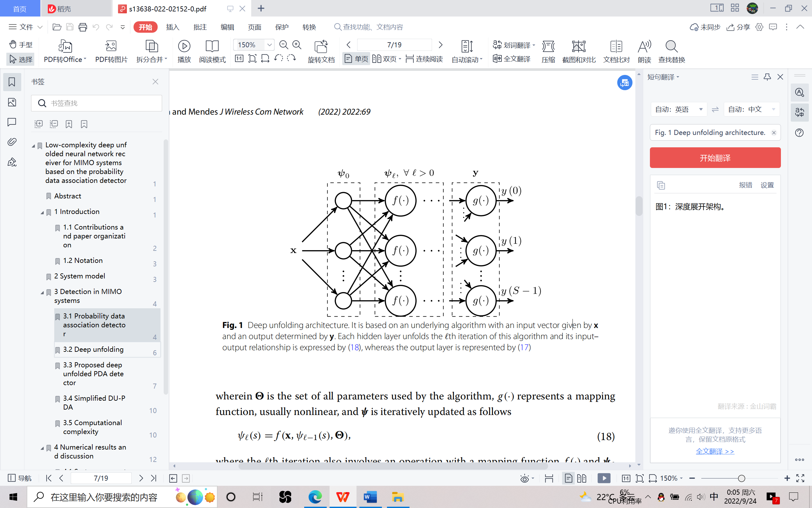This screenshot has width=812, height=508.
Task: Collapse the 1 Introduction bookmark
Action: click(42, 212)
